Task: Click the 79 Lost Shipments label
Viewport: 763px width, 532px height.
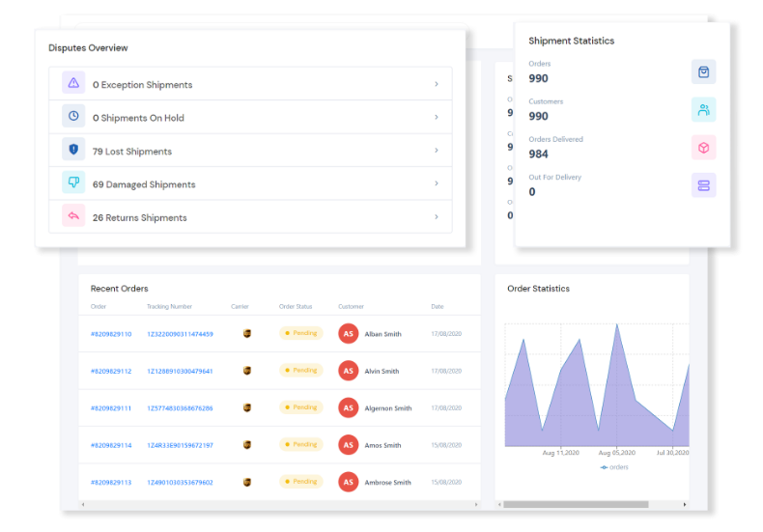Action: [x=132, y=152]
